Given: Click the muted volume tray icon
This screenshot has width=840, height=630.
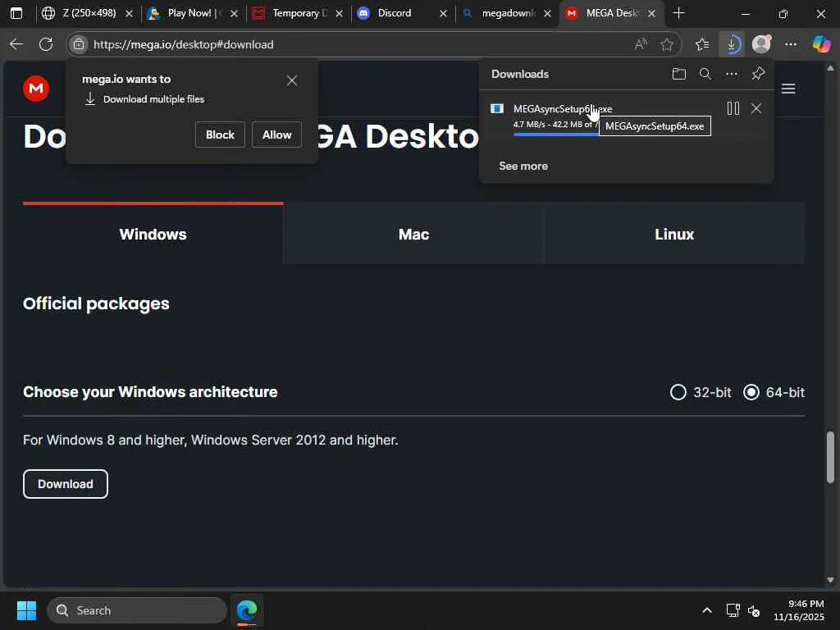Looking at the screenshot, I should [x=754, y=610].
